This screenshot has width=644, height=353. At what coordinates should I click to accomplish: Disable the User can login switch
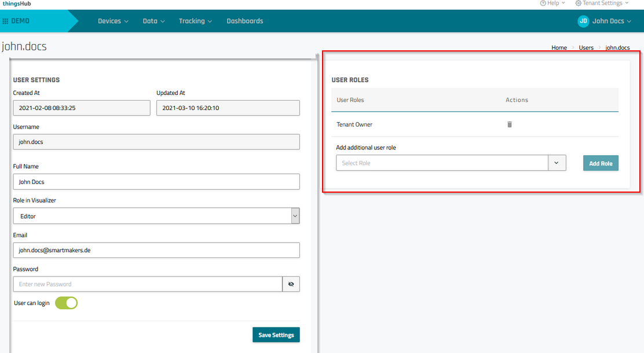(x=66, y=303)
